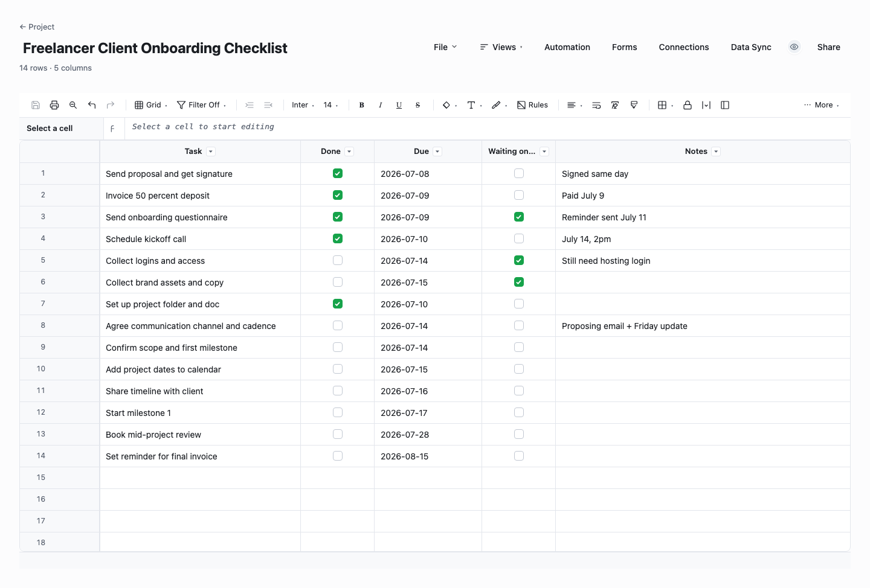Click the redo arrow icon
Image resolution: width=870 pixels, height=588 pixels.
(111, 105)
